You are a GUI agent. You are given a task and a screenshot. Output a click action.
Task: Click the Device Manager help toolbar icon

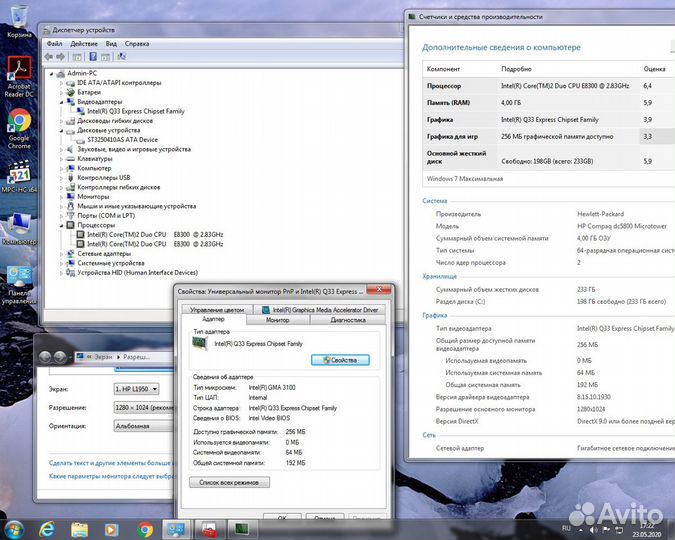pyautogui.click(x=93, y=56)
